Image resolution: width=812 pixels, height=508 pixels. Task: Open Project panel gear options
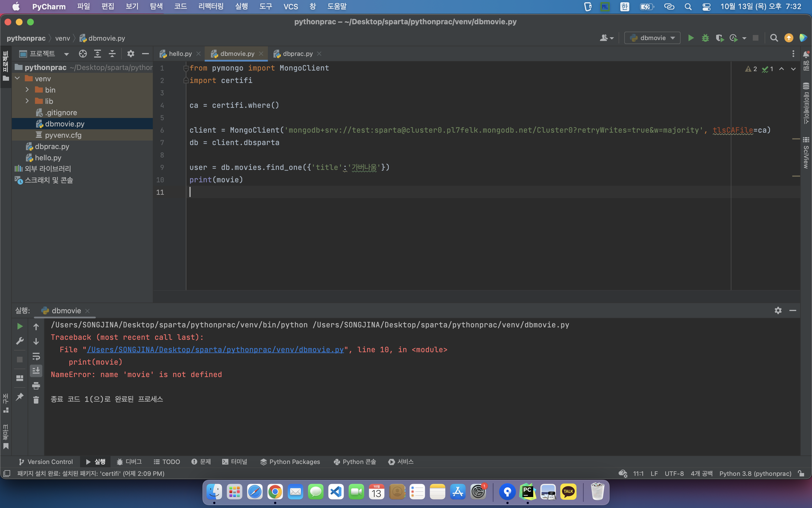[131, 54]
